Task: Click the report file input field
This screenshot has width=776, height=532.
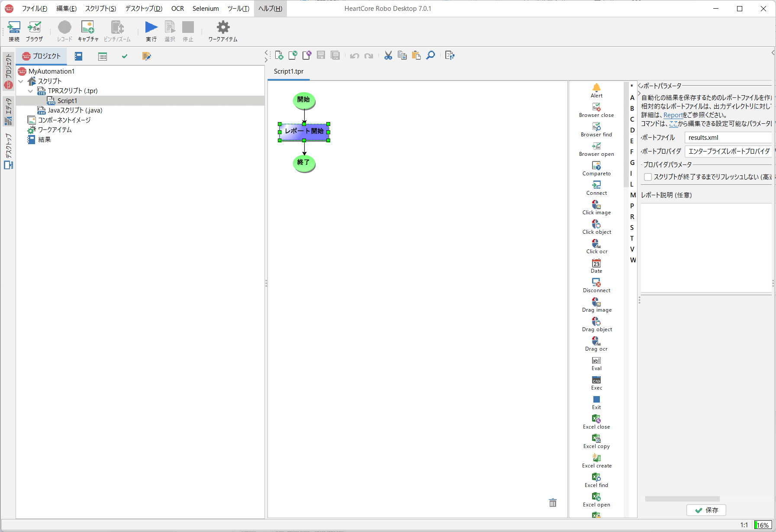Action: pyautogui.click(x=729, y=138)
